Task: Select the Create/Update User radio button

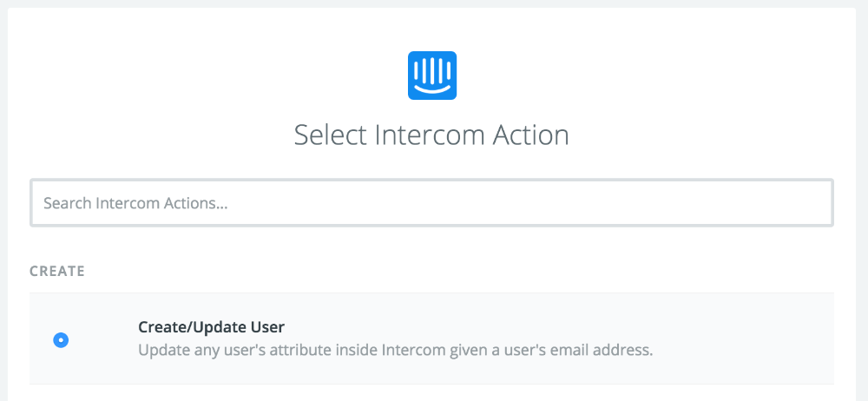Action: coord(61,340)
